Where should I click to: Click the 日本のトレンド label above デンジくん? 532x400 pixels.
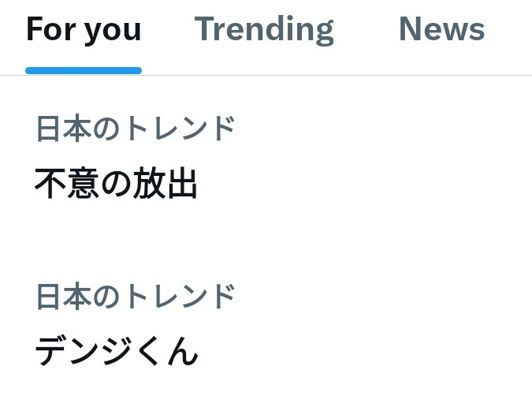(x=136, y=296)
